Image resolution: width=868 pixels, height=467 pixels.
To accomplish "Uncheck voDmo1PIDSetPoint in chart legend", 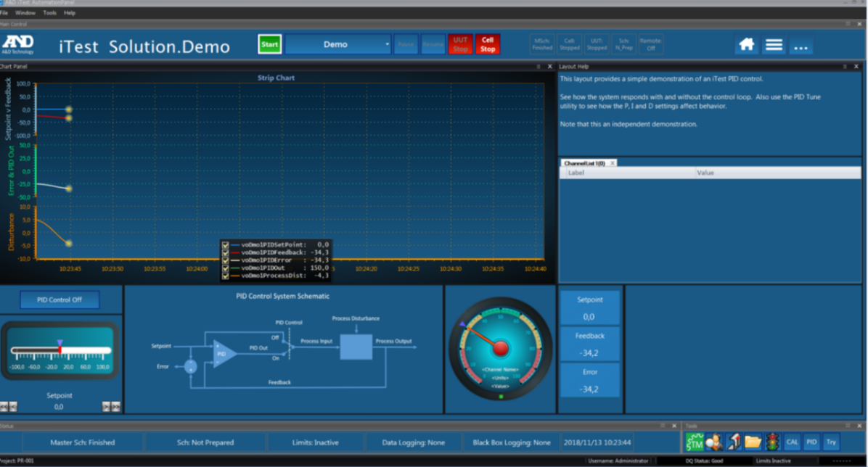I will coord(225,244).
